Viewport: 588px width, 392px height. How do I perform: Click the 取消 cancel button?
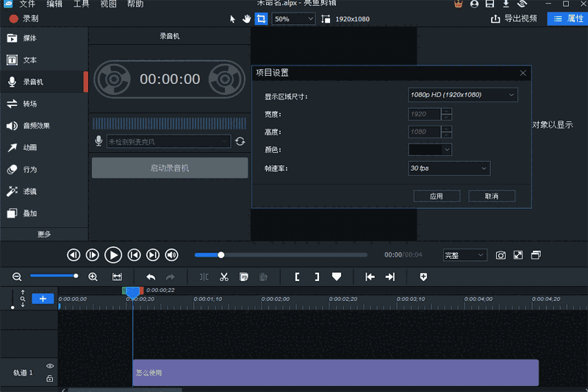492,196
